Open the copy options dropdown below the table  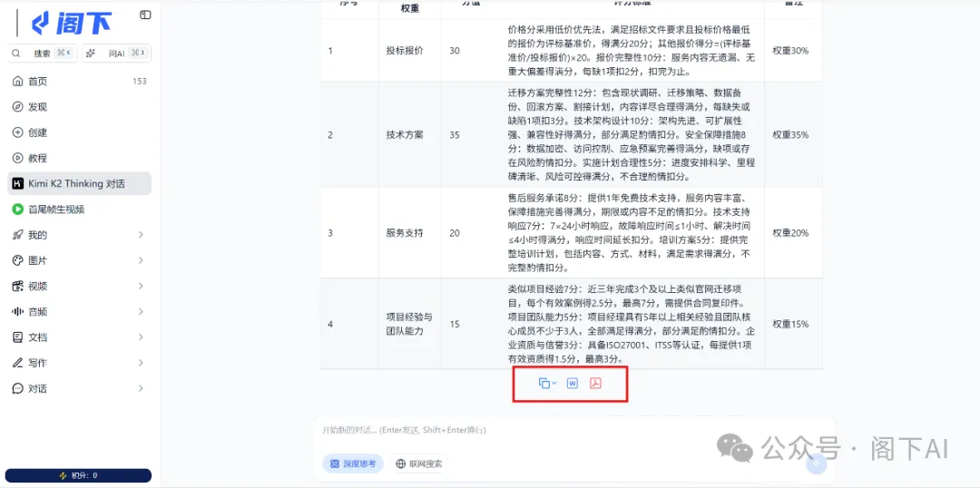[547, 384]
